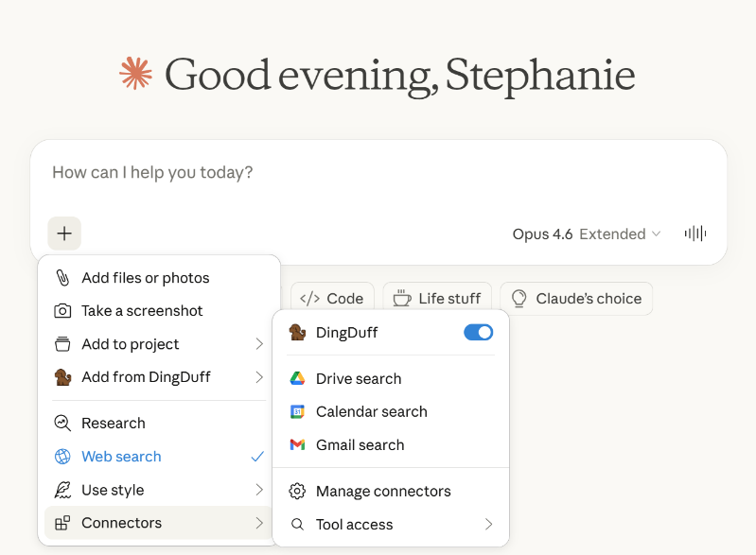Screen dimensions: 756x555
Task: Disable the DingDuff connector toggle
Action: (x=478, y=332)
